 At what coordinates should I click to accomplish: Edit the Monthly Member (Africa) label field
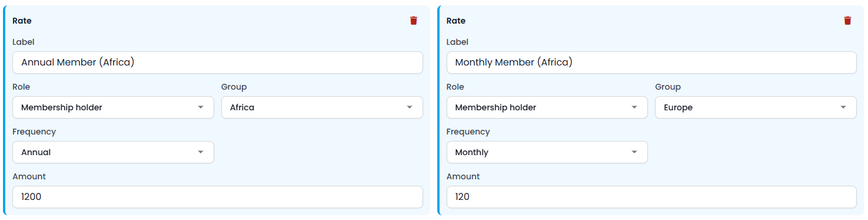(651, 63)
